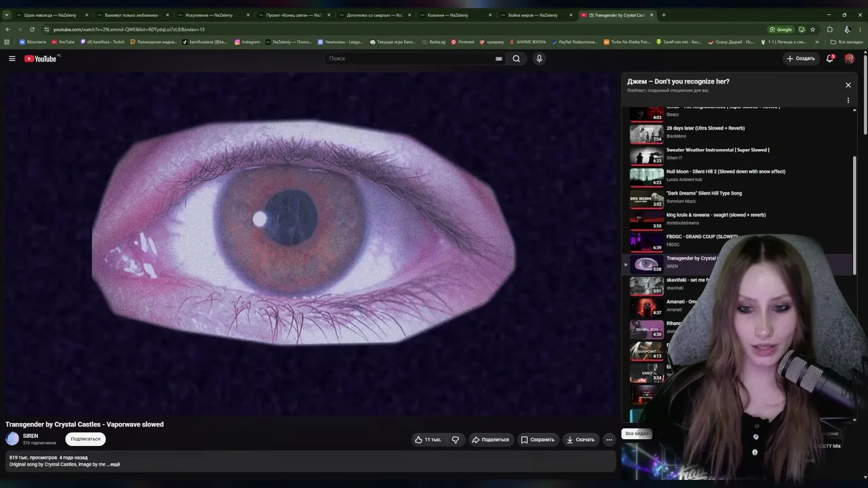The image size is (868, 488).
Task: Open a new browser tab
Action: pos(663,15)
